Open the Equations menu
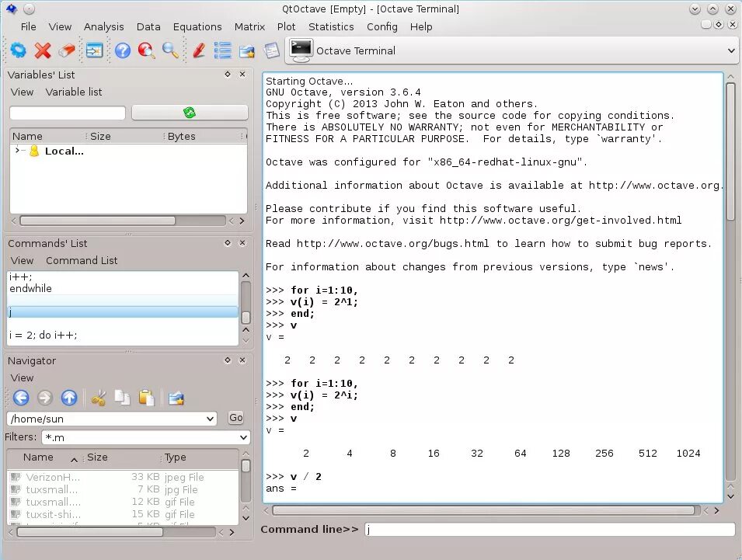This screenshot has height=560, width=742. (197, 26)
